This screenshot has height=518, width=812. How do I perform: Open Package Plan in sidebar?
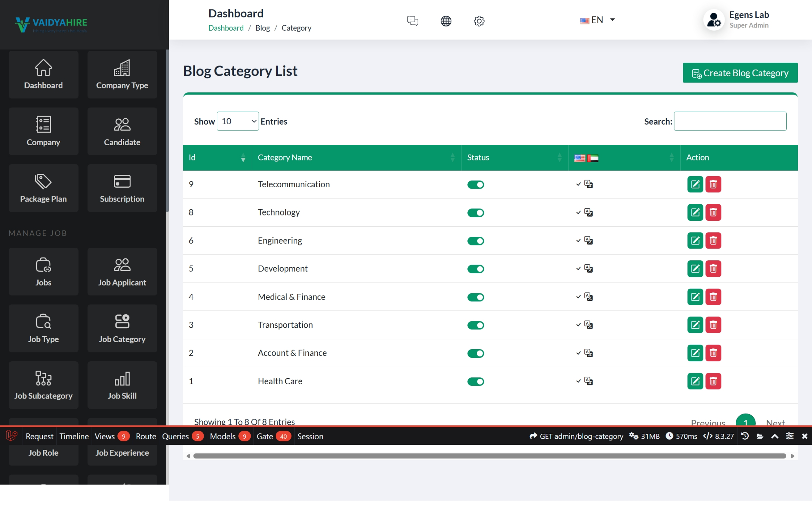point(44,188)
